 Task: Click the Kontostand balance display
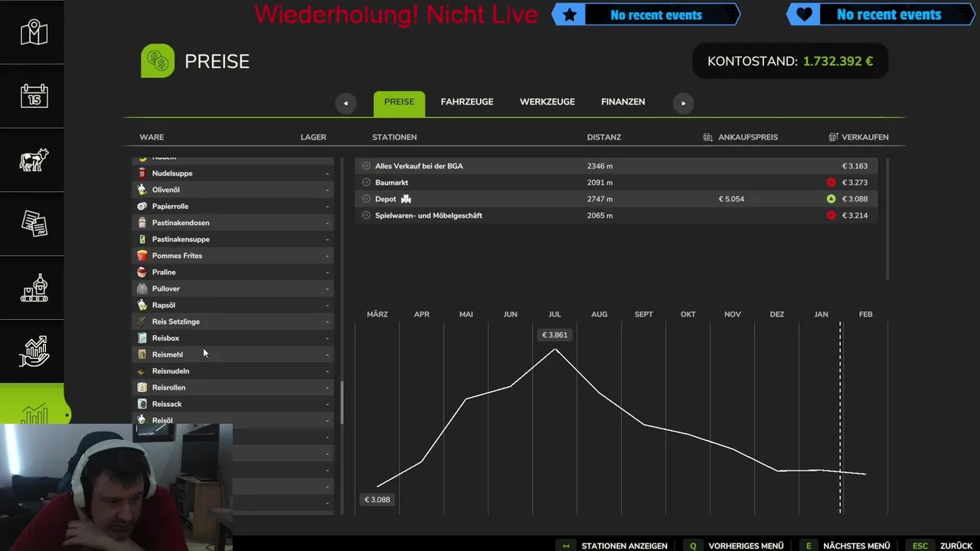coord(790,61)
